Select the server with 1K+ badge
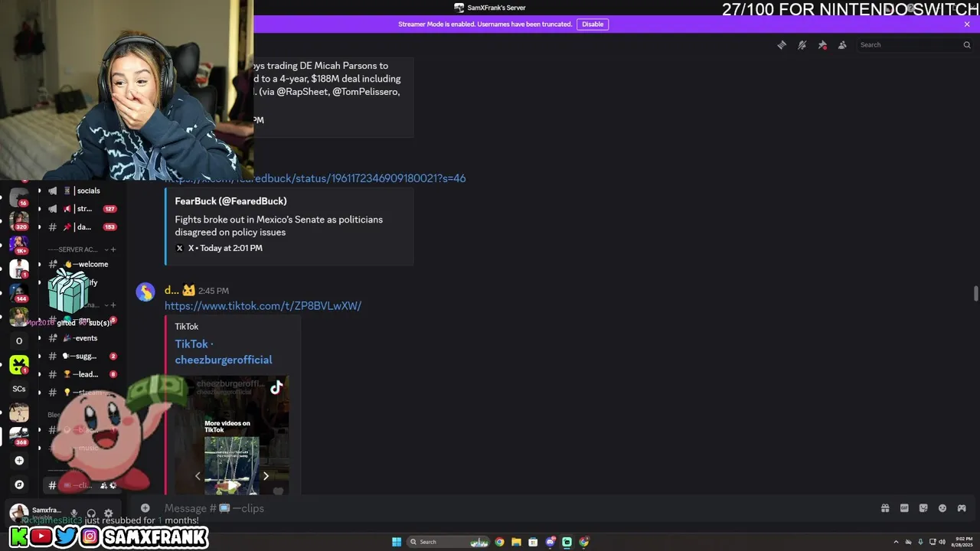 (x=19, y=244)
